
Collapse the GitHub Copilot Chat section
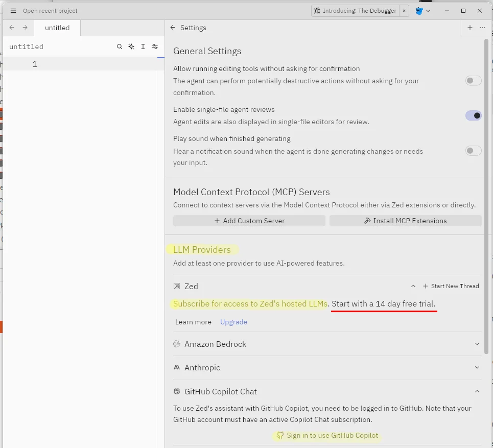pos(477,391)
